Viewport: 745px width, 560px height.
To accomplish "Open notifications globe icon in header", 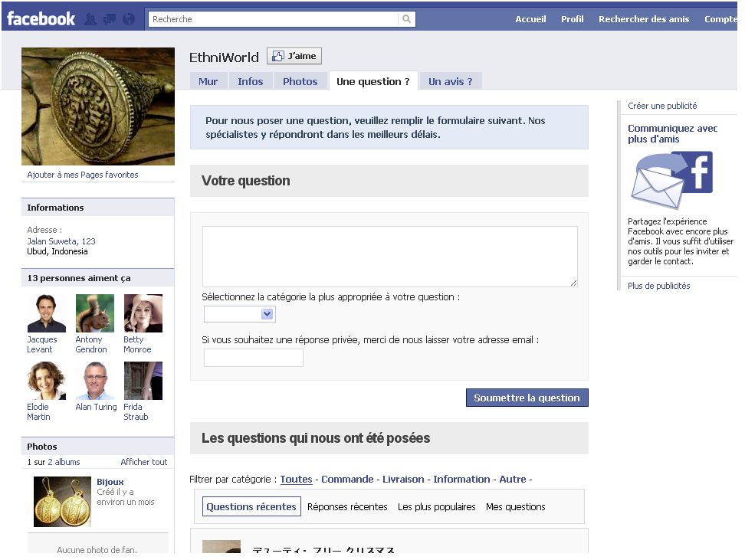I will 129,19.
